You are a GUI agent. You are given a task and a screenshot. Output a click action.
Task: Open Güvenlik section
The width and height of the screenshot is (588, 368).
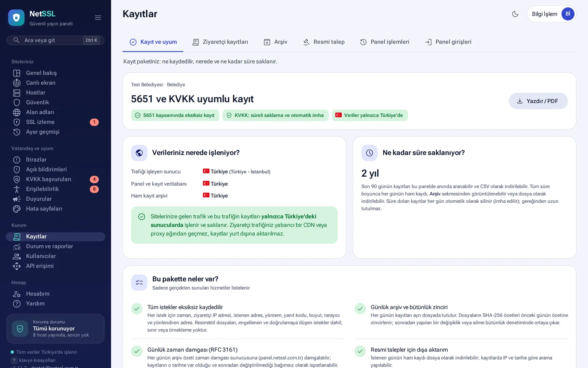(x=55, y=102)
